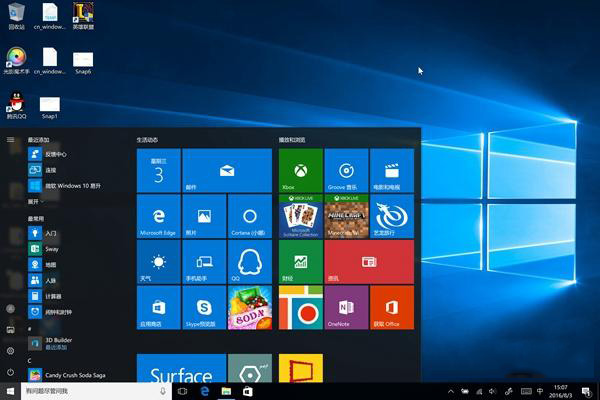Launch 3D Builder from app list
The image size is (600, 400).
[77, 343]
